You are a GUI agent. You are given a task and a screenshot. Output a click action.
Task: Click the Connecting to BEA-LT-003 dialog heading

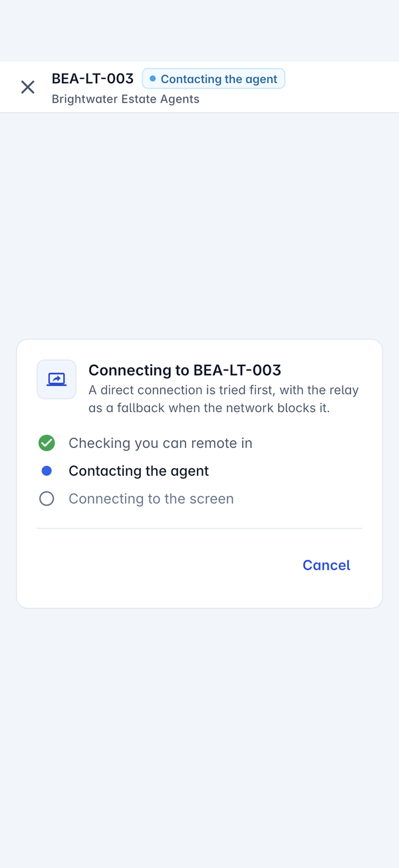pos(185,370)
